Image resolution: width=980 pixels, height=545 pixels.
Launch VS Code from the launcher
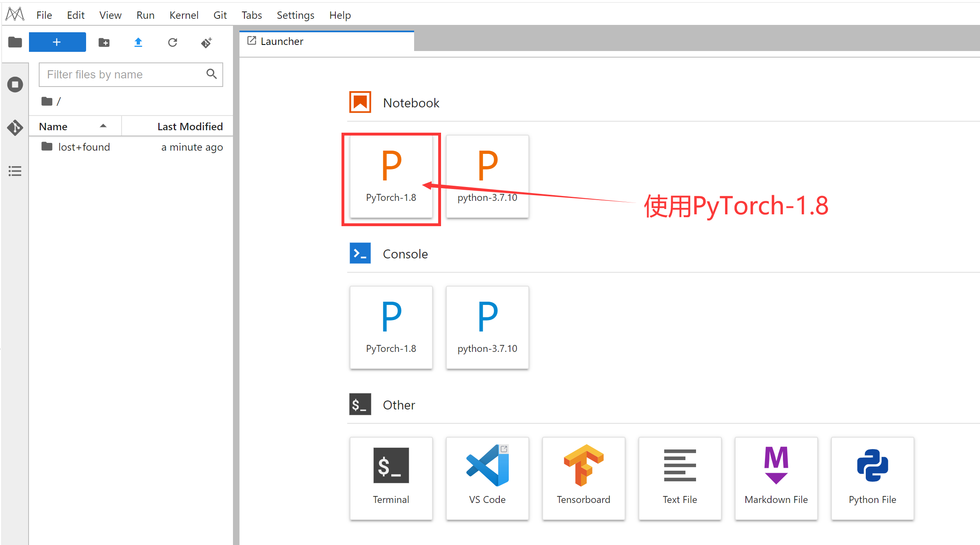[x=487, y=478]
